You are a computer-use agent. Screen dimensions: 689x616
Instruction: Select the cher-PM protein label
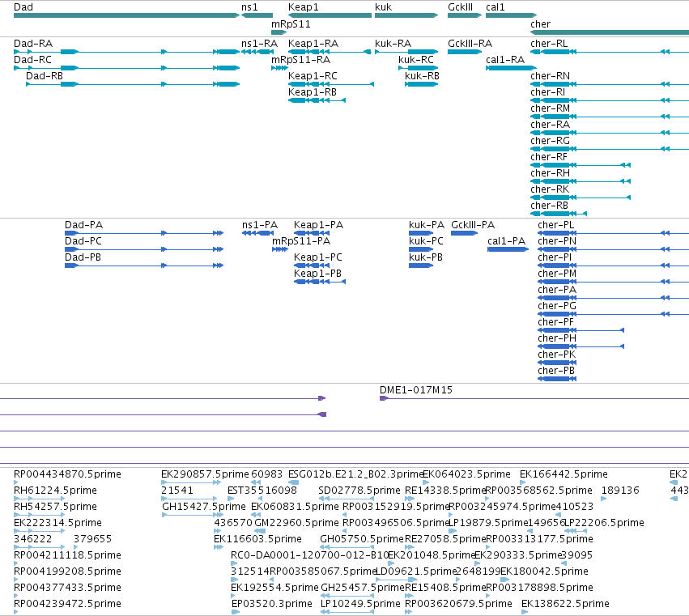557,274
